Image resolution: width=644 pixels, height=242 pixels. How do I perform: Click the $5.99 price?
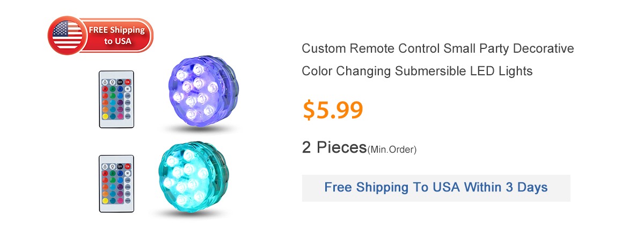[333, 110]
